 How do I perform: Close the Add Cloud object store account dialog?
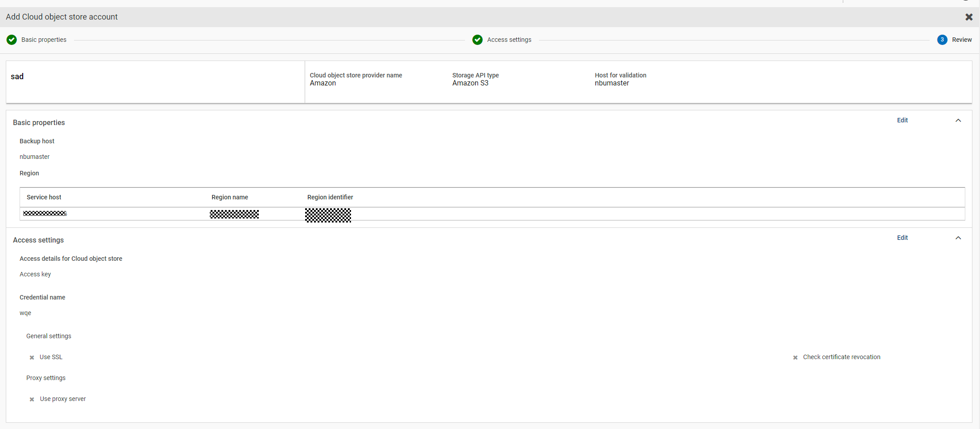[969, 17]
